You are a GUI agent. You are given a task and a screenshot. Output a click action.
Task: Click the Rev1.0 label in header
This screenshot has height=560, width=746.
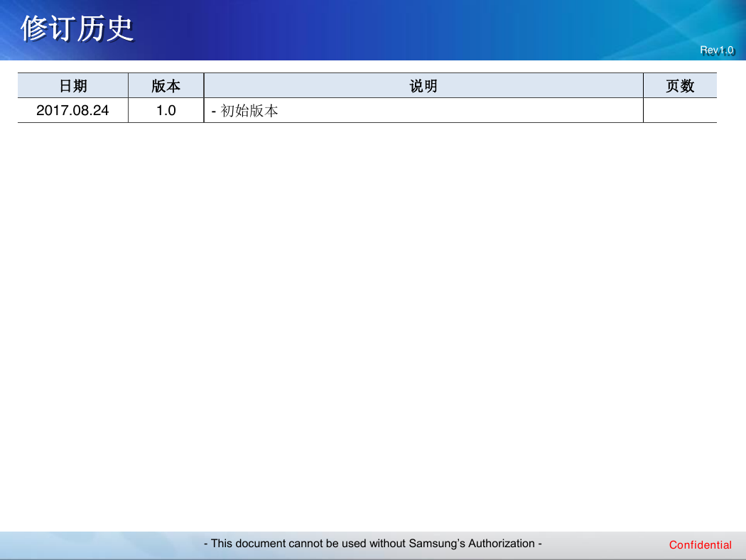point(717,50)
